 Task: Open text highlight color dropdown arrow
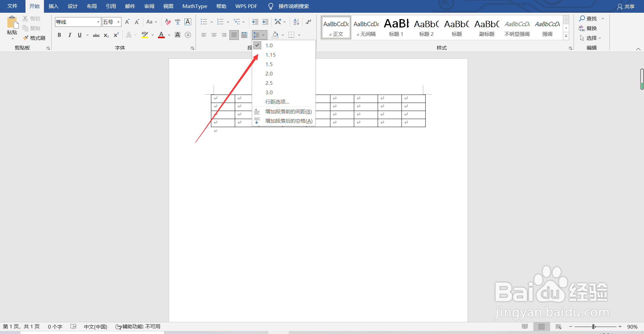[153, 35]
